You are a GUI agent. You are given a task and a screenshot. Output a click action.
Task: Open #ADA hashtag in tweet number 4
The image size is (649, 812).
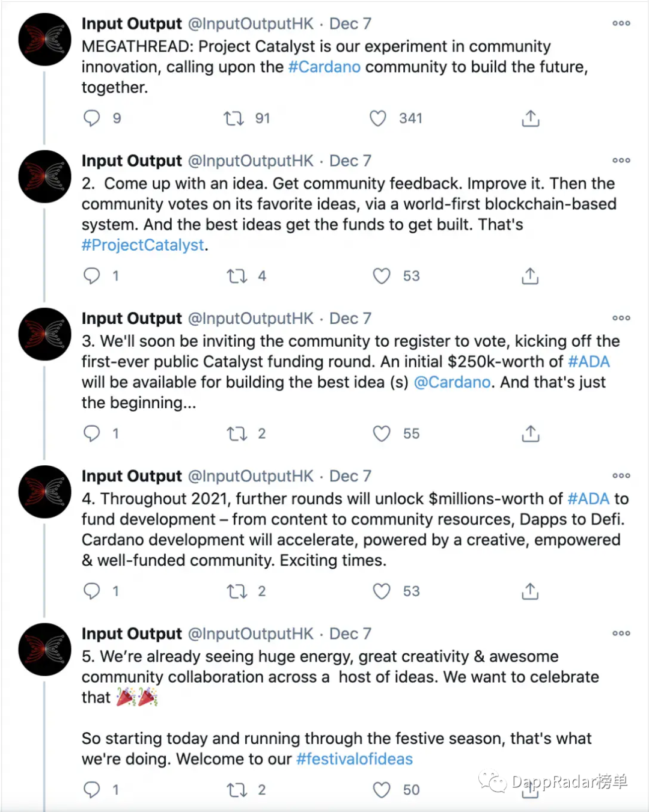[x=588, y=499]
